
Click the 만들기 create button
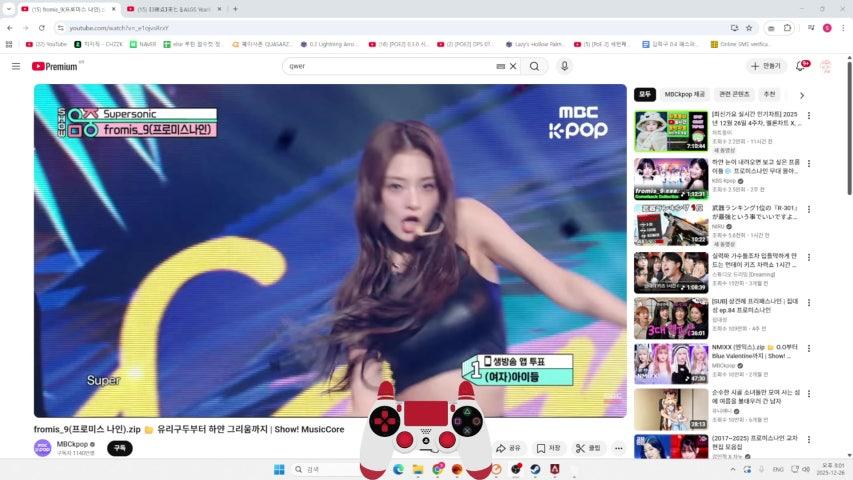point(766,66)
